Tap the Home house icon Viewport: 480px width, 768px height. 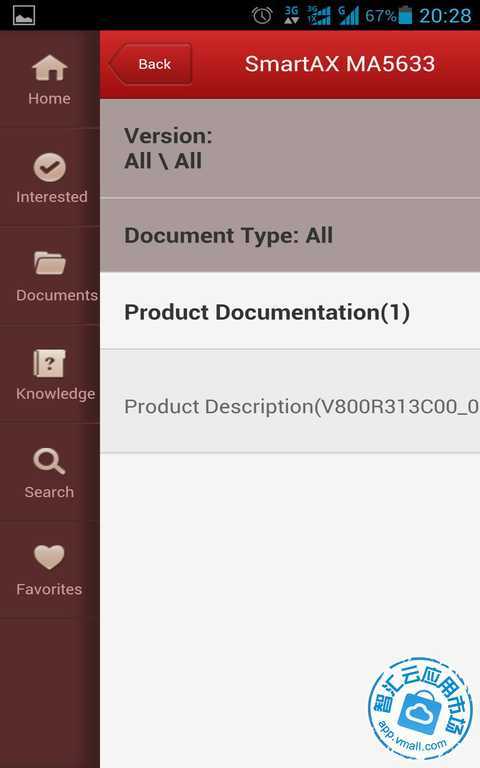(x=49, y=67)
